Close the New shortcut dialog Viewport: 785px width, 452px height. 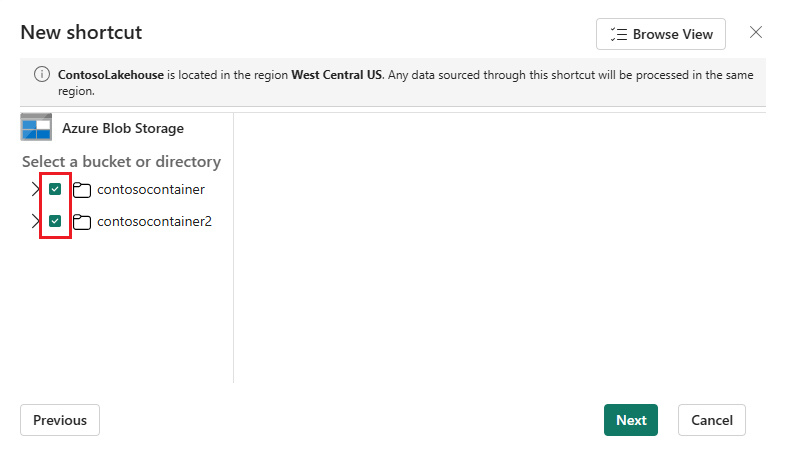755,33
